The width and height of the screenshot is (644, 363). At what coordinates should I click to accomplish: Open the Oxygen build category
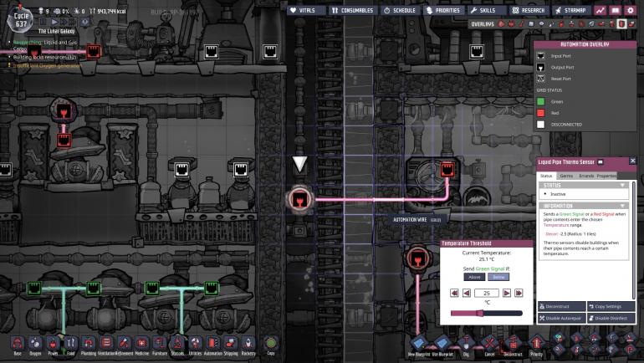35,345
